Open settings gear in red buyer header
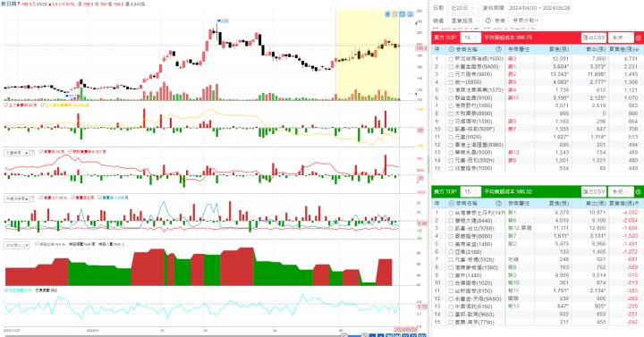This screenshot has width=644, height=337. click(x=639, y=38)
